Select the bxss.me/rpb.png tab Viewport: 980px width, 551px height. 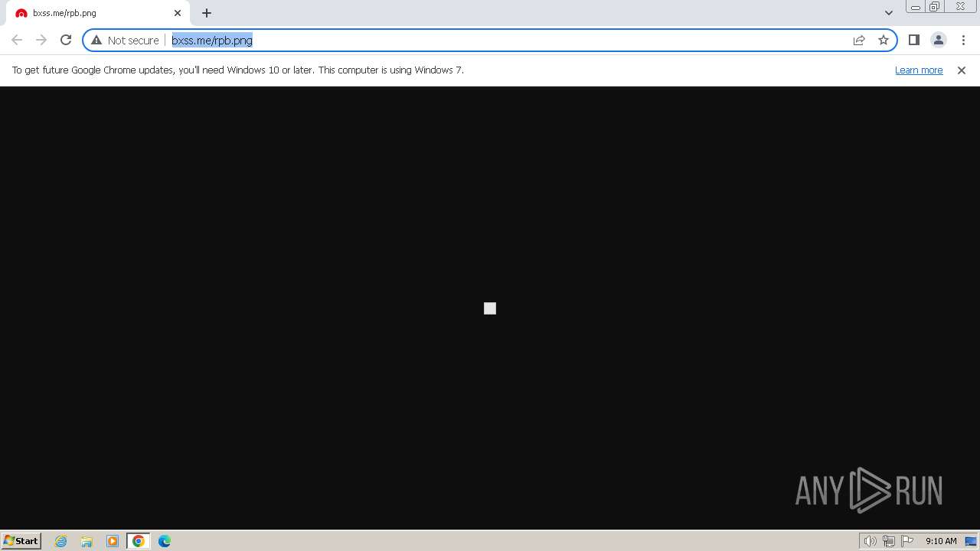(x=98, y=13)
